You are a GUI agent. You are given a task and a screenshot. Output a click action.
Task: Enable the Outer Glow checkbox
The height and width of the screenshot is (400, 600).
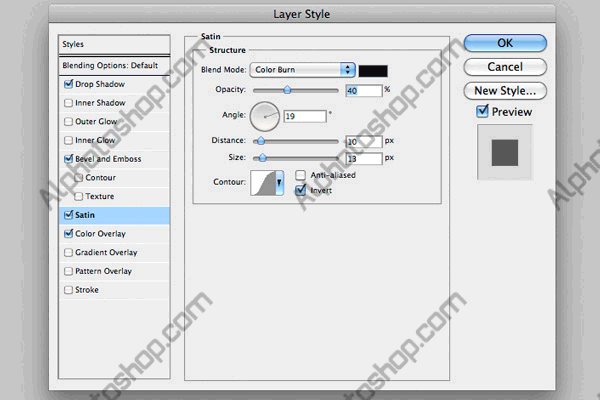coord(68,121)
